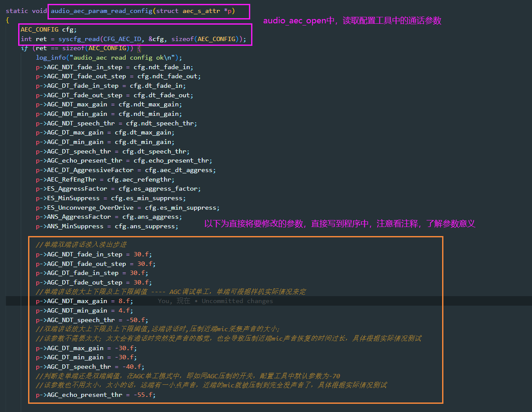This screenshot has height=412, width=532.
Task: Click the ES_AggressFactor assignment line
Action: (118, 188)
